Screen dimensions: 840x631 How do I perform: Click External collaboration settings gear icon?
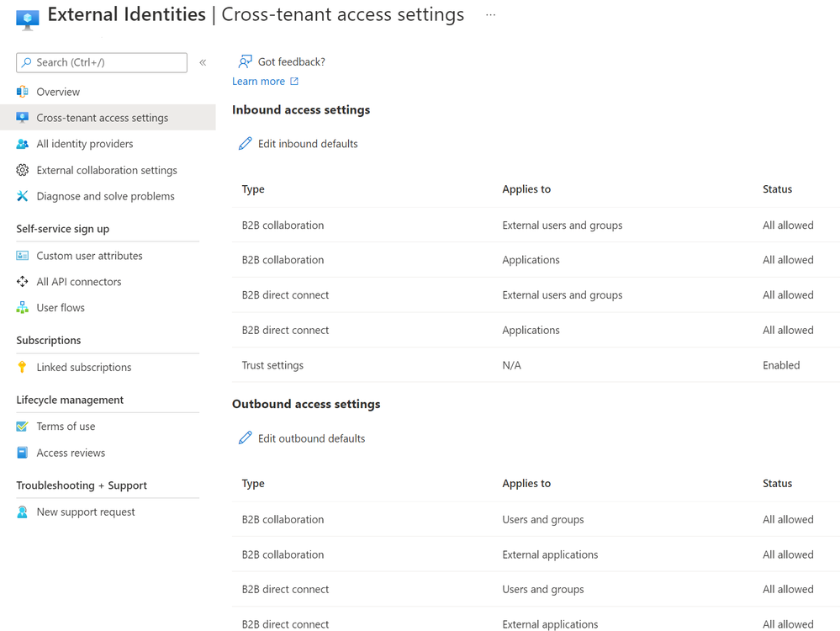coord(23,170)
